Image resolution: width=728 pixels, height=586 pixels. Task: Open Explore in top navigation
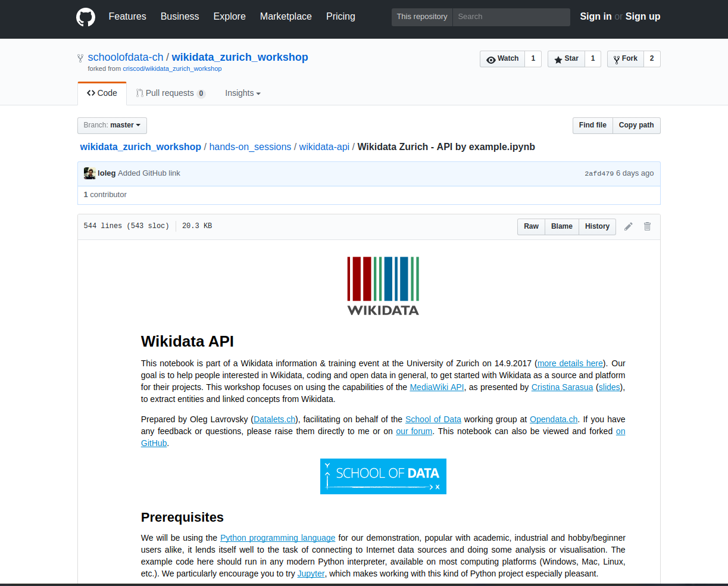pos(230,17)
